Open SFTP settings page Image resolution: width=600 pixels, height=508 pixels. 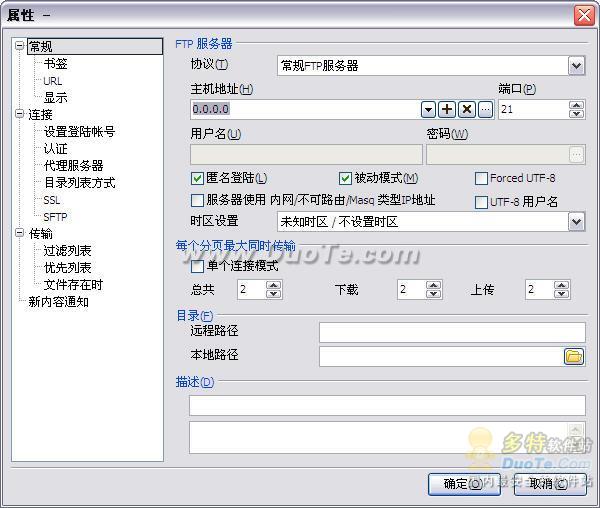click(55, 217)
